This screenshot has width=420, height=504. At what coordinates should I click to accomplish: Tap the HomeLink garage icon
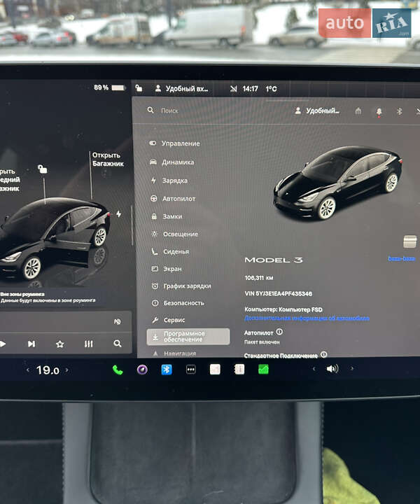(358, 111)
